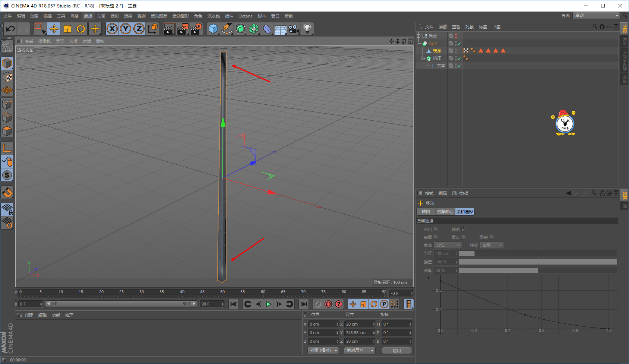Open the timeline filmstrip icon
This screenshot has height=364, width=629.
click(x=409, y=304)
